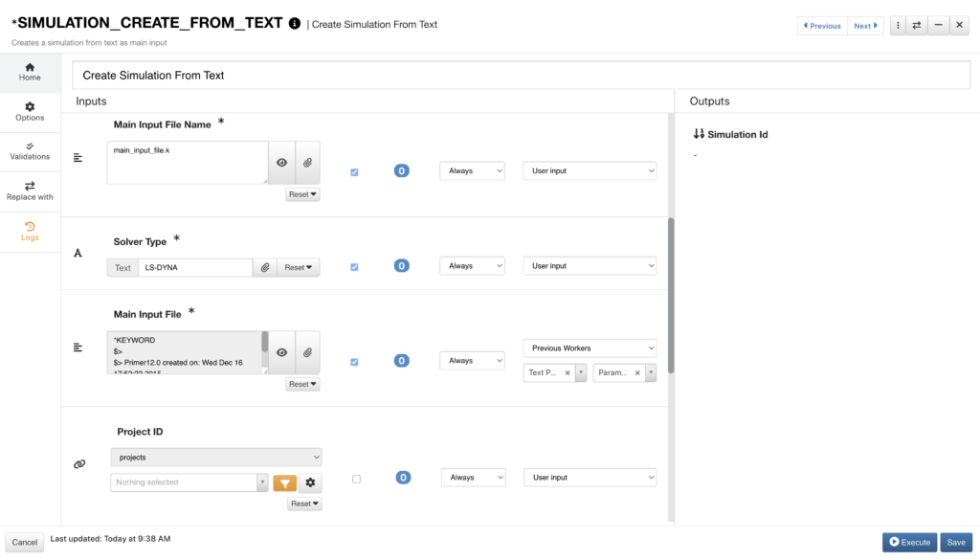Open the Logs sidebar tab
The image size is (980, 560).
[30, 232]
